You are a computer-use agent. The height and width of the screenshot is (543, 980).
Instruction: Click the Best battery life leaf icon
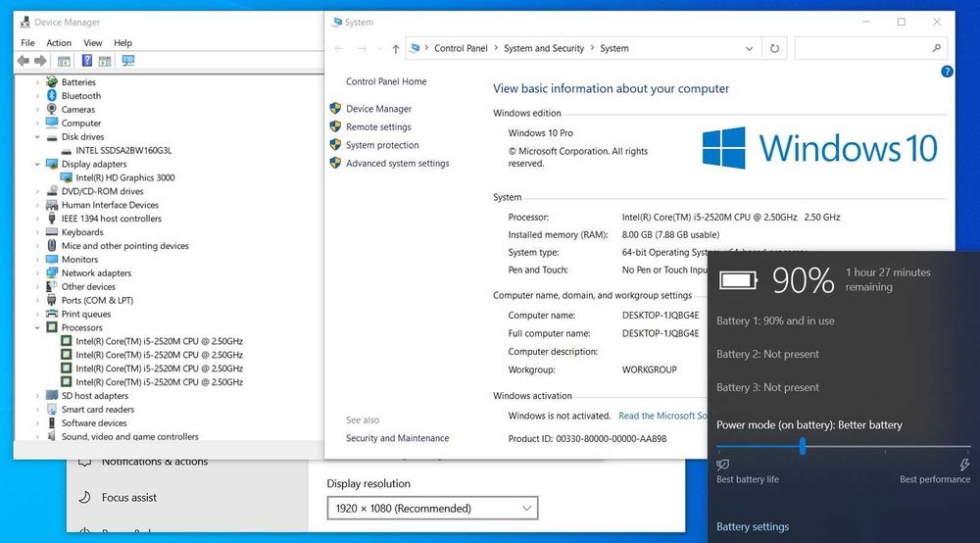point(722,465)
